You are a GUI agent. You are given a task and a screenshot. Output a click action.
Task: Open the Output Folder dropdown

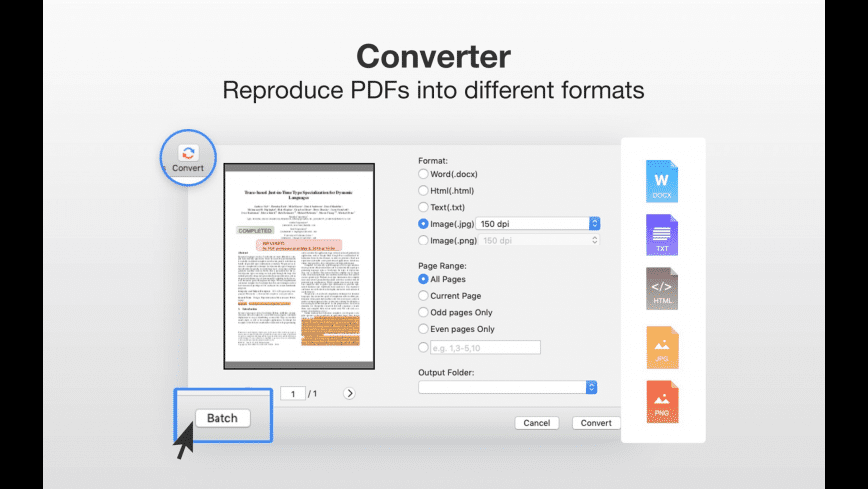click(507, 387)
